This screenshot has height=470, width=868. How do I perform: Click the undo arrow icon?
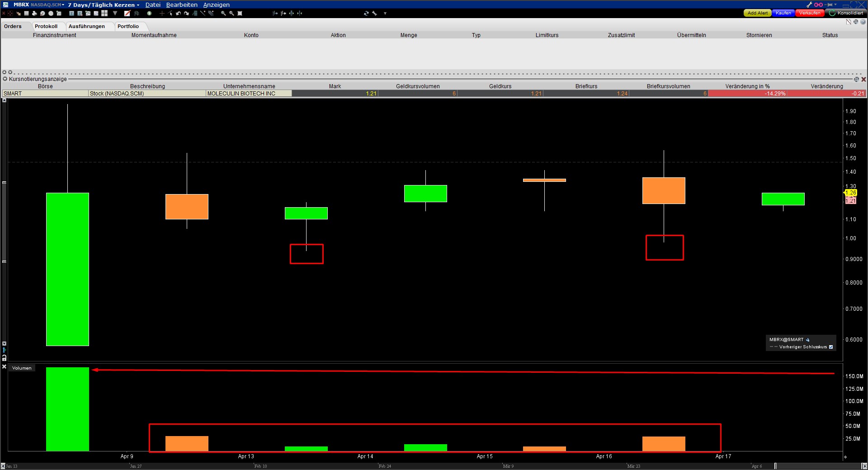pyautogui.click(x=178, y=14)
